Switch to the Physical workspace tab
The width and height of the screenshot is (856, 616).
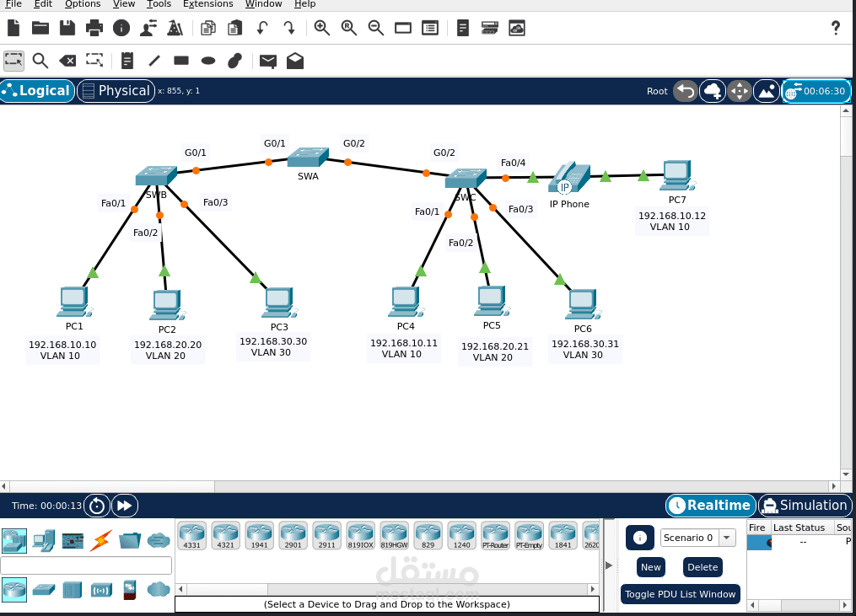tap(116, 90)
